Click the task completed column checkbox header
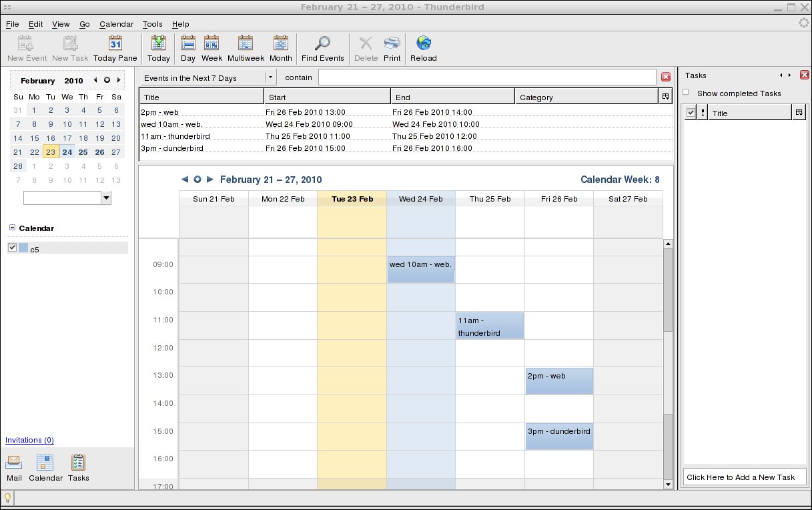Viewport: 812px width, 510px height. tap(691, 113)
